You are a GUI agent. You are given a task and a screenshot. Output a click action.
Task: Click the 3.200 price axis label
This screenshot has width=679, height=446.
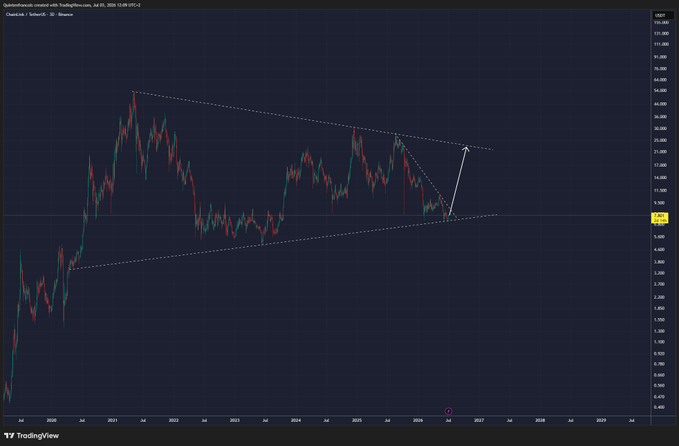(660, 273)
